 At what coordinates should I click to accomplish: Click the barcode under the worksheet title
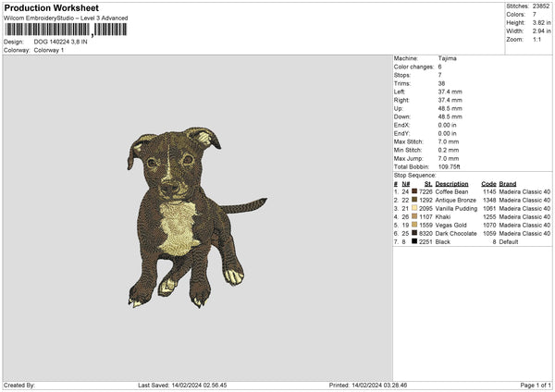coord(65,30)
